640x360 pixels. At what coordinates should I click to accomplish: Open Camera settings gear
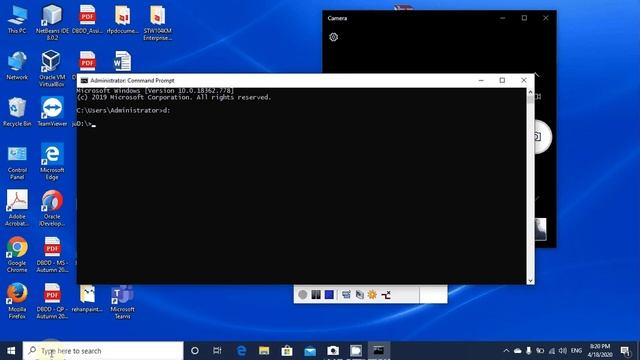[333, 37]
